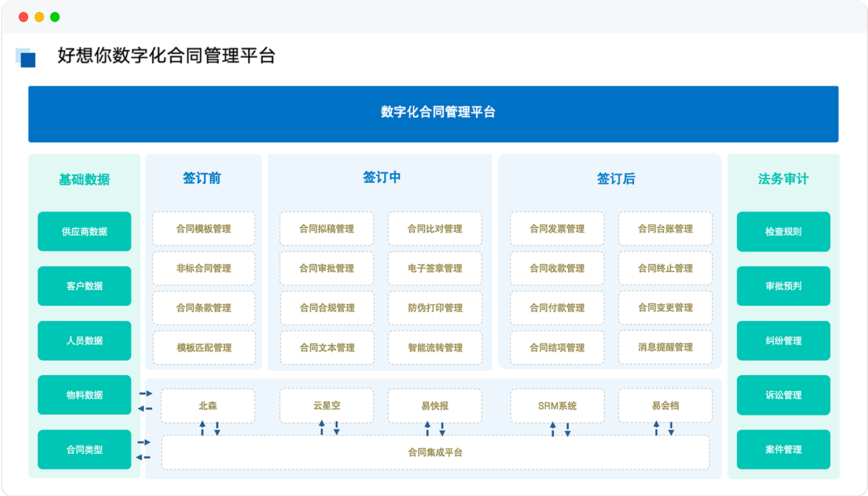
Task: Select 合同模板管理 module
Action: click(204, 228)
